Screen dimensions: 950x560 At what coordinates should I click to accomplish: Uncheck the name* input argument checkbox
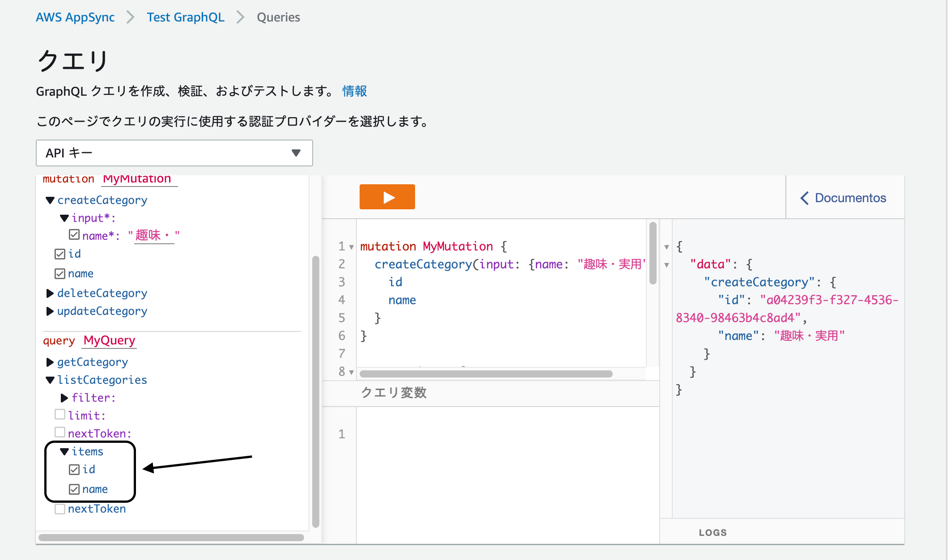pyautogui.click(x=74, y=235)
